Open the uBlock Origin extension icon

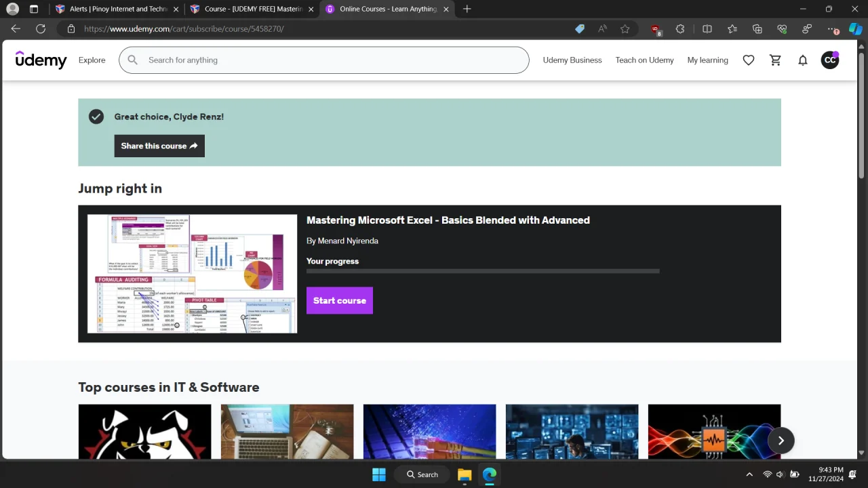[x=656, y=30]
